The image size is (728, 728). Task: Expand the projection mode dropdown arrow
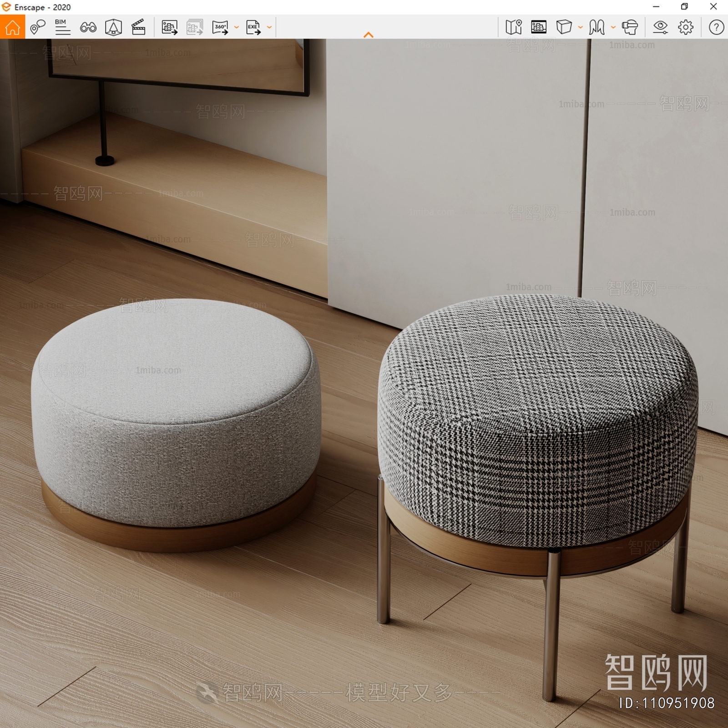click(x=581, y=27)
